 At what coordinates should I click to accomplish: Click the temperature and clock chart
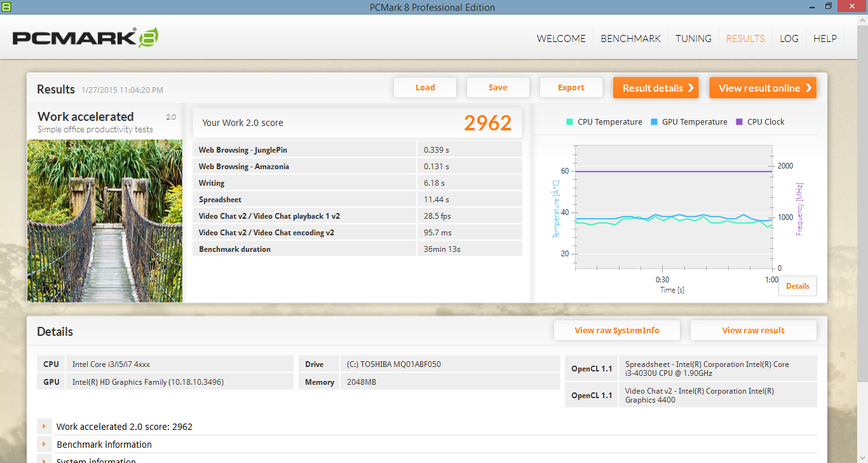pos(674,207)
